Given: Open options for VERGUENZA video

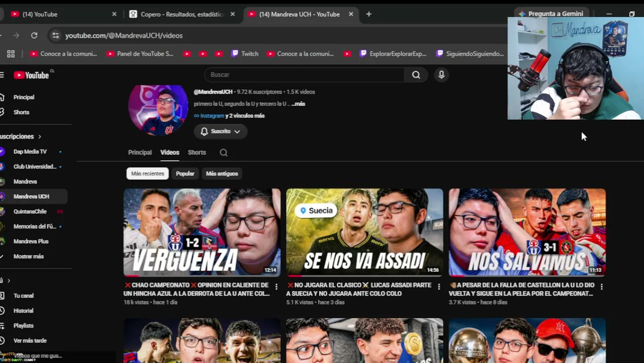Looking at the screenshot, I should 276,286.
